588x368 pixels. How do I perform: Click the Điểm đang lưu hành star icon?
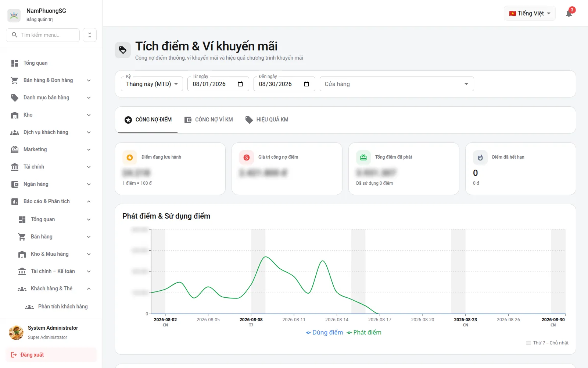tap(130, 158)
